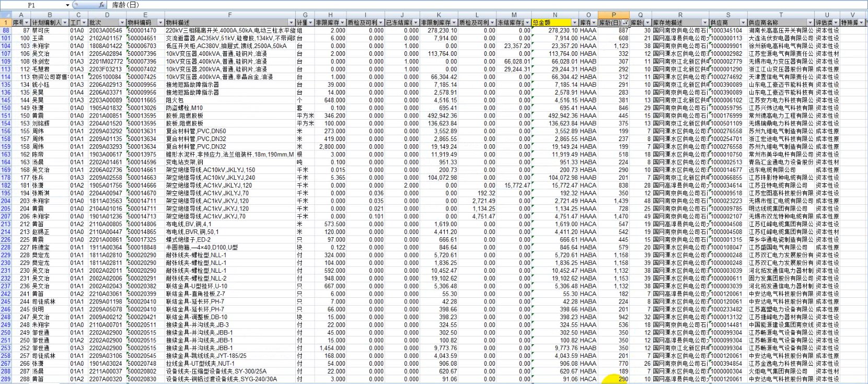The width and height of the screenshot is (868, 384).
Task: Select row 88 header
Action: click(x=6, y=31)
